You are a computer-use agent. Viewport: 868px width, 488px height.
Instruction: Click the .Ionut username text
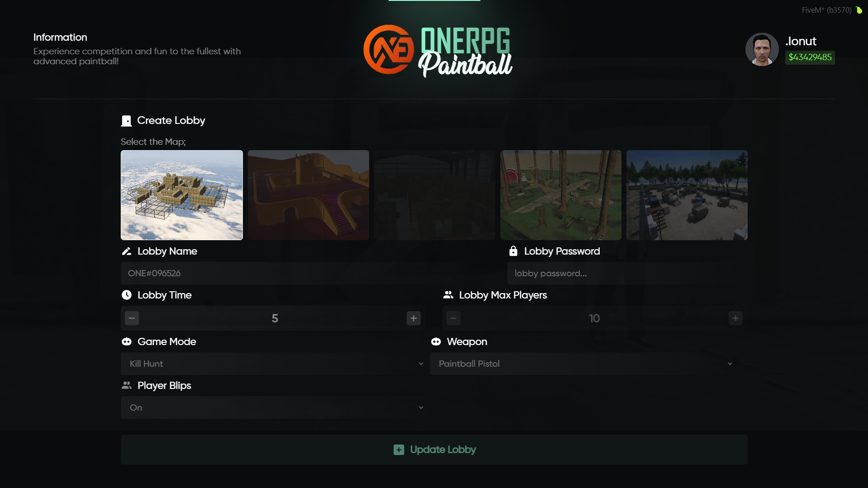[801, 41]
